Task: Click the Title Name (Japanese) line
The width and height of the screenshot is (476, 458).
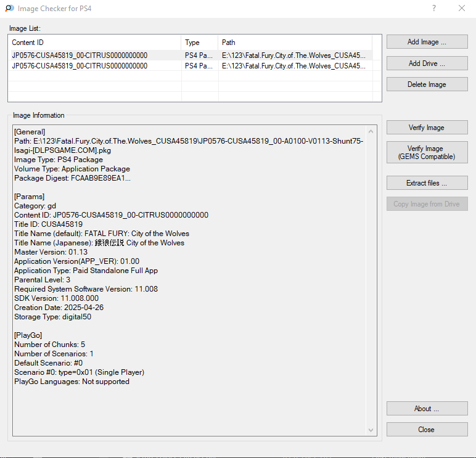Action: click(x=99, y=243)
